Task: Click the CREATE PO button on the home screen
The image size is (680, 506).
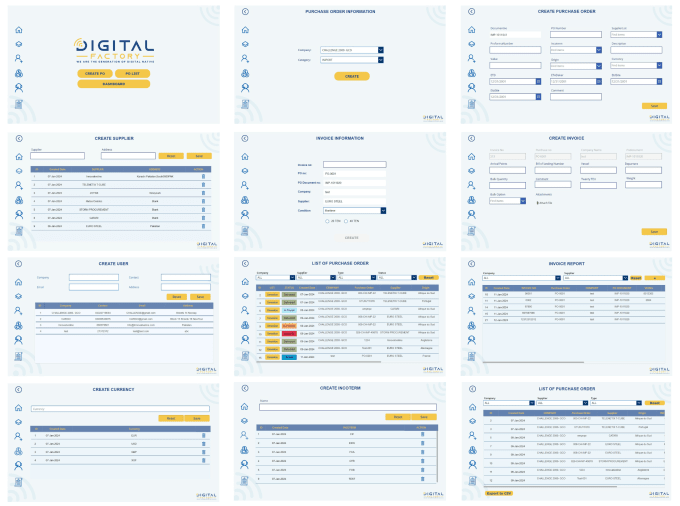Action: point(95,73)
